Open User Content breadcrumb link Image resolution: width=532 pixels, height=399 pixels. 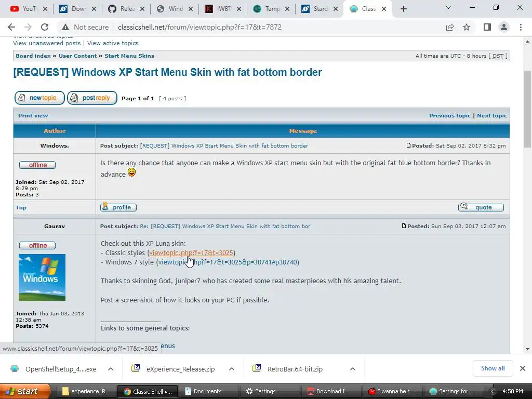point(78,56)
